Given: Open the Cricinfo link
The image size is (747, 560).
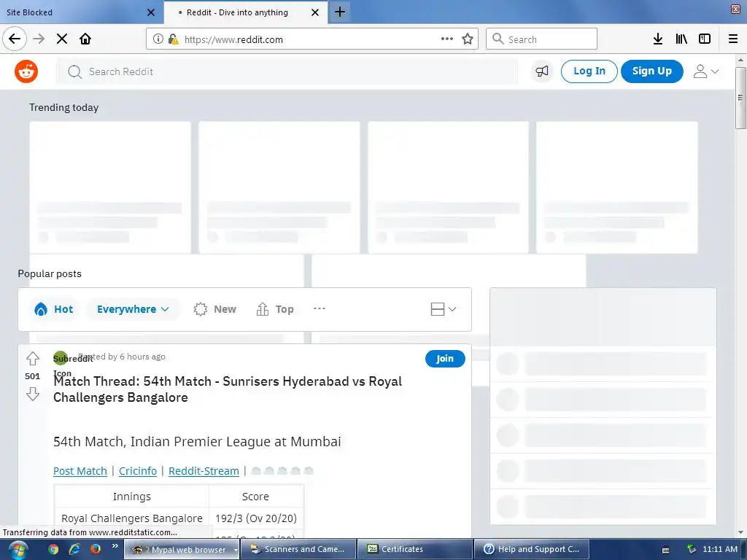Looking at the screenshot, I should [x=138, y=471].
